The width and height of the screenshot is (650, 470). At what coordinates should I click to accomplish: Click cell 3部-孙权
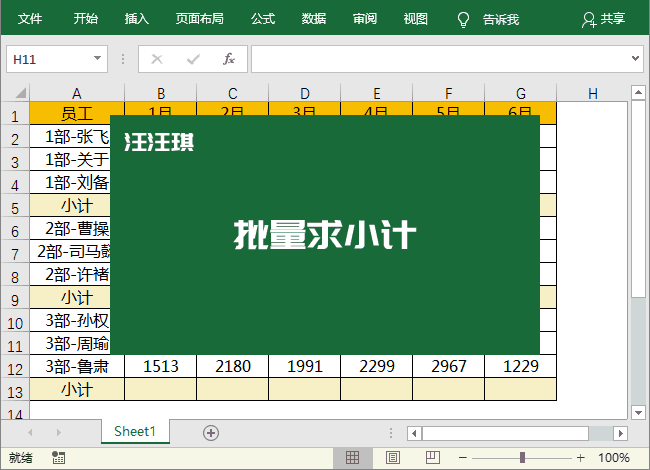(70, 320)
